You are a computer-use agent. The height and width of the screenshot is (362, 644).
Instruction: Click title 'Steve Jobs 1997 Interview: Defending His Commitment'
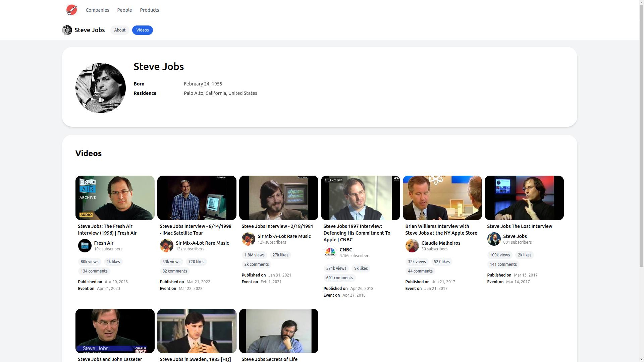pyautogui.click(x=357, y=233)
